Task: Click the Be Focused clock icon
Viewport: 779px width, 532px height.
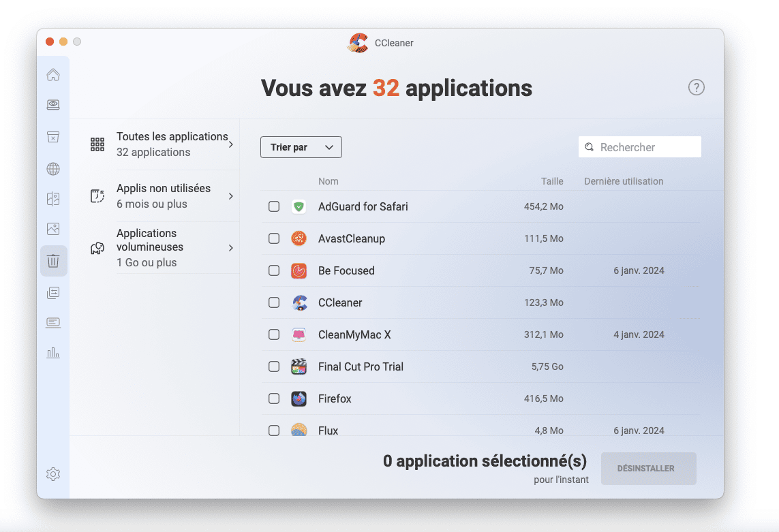Action: click(299, 270)
